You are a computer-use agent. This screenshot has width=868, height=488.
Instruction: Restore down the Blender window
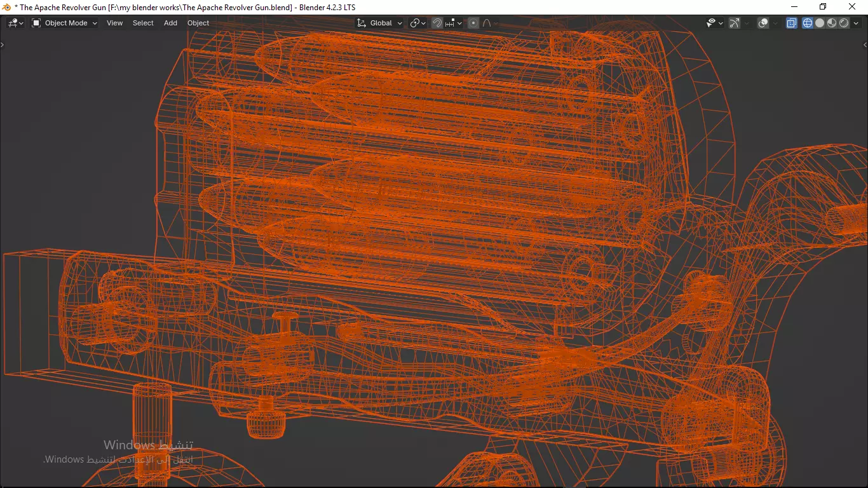coord(823,7)
